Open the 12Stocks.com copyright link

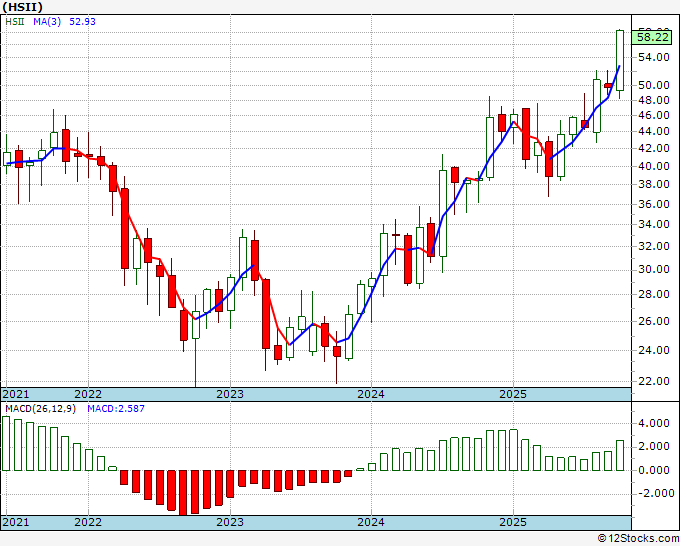pos(638,539)
